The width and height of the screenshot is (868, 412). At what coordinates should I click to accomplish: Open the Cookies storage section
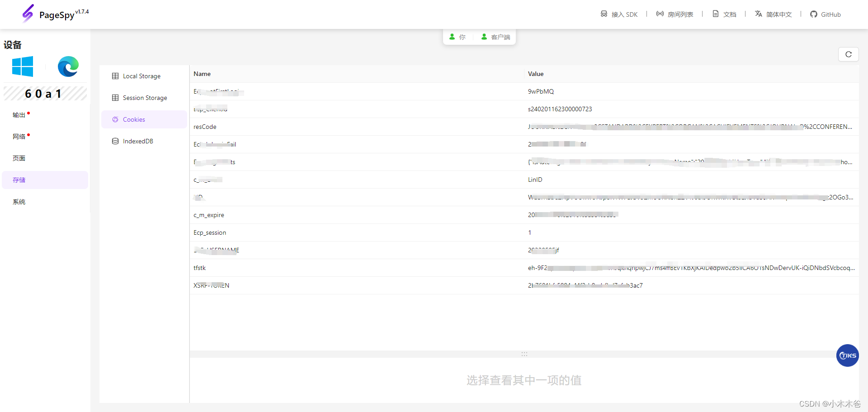134,119
